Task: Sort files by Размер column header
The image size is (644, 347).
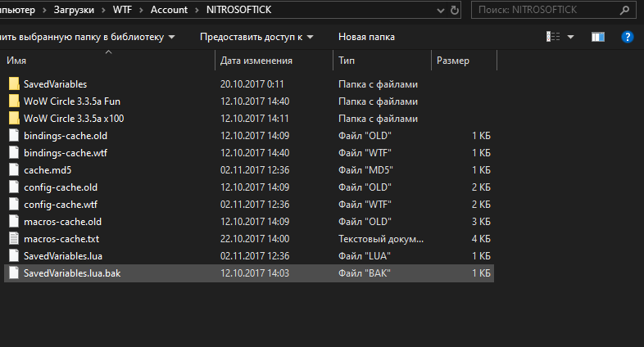Action: pos(453,61)
